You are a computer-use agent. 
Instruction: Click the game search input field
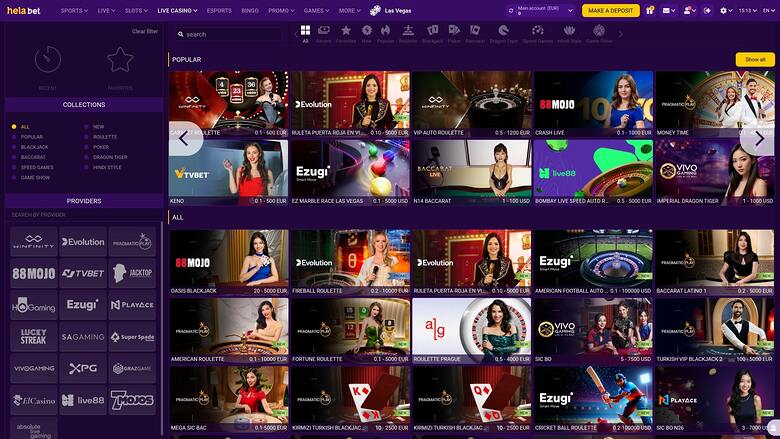[x=230, y=34]
